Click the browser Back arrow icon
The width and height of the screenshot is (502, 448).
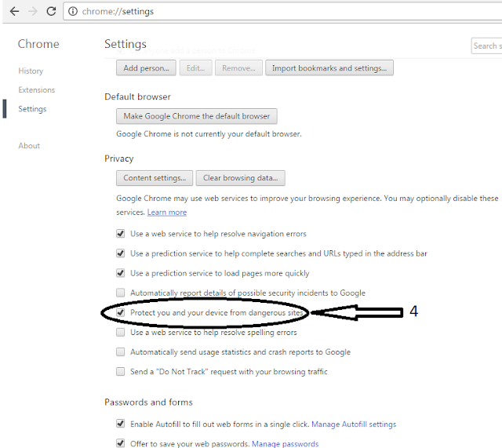click(x=14, y=12)
